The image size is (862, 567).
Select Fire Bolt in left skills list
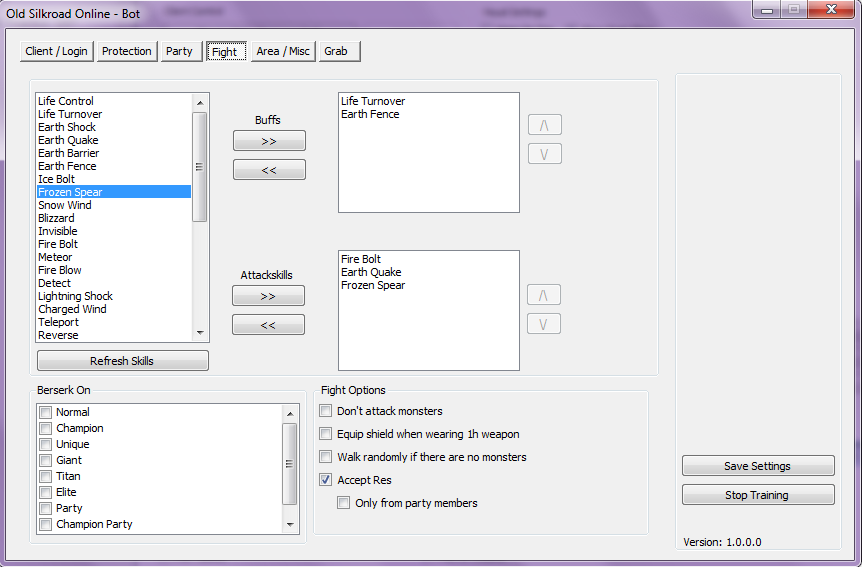tap(114, 244)
